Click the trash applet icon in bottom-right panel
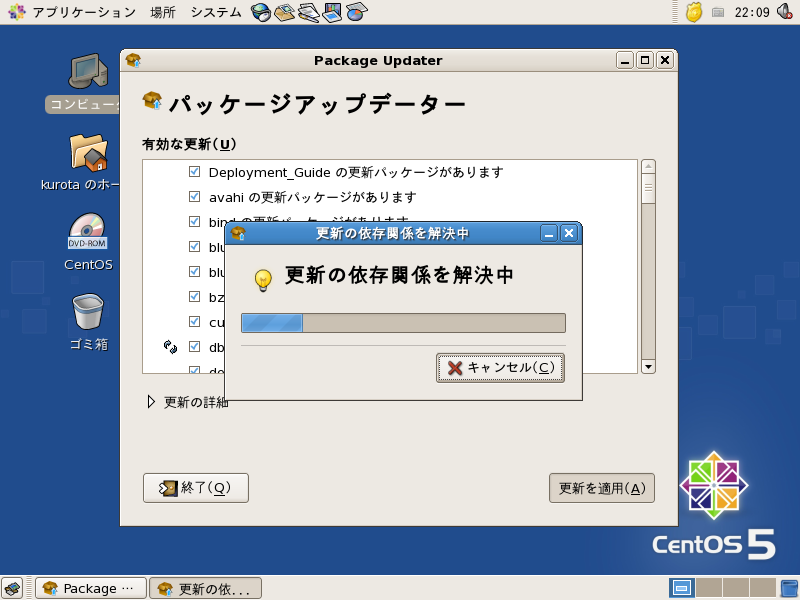Viewport: 800px width, 600px height. tap(790, 588)
